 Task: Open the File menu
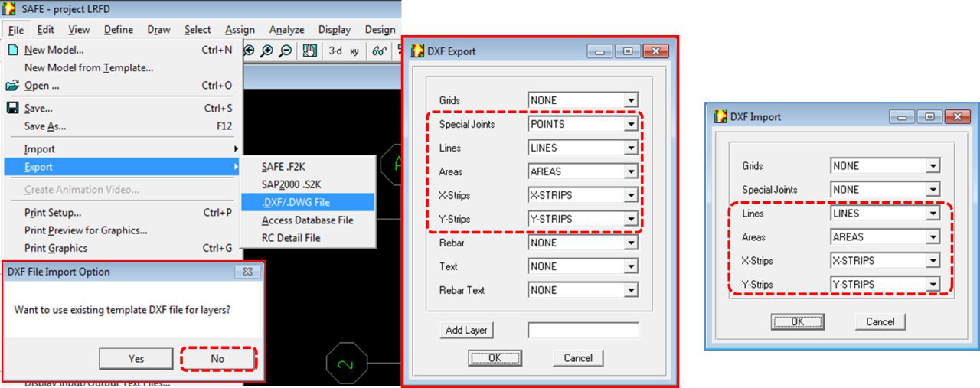[x=16, y=30]
